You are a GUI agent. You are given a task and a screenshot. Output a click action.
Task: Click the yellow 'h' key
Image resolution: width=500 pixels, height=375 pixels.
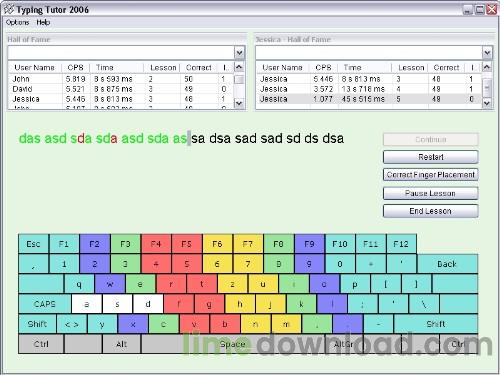(240, 304)
